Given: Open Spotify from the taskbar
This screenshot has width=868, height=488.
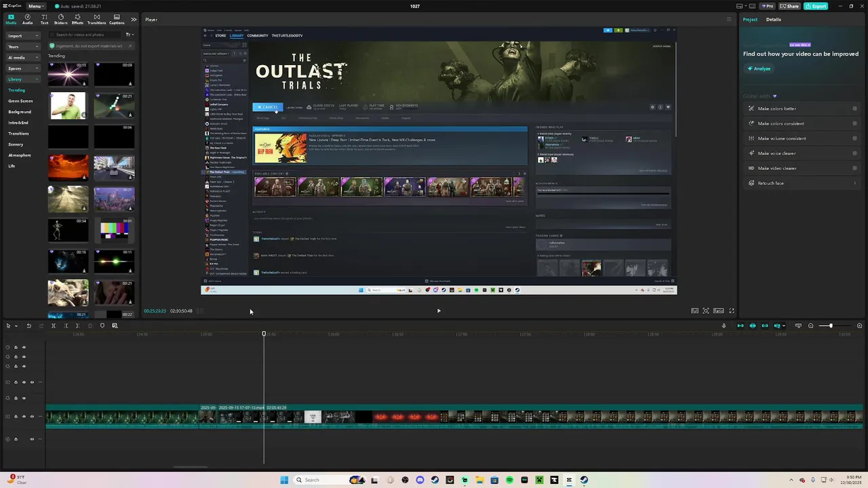Looking at the screenshot, I should tap(509, 480).
